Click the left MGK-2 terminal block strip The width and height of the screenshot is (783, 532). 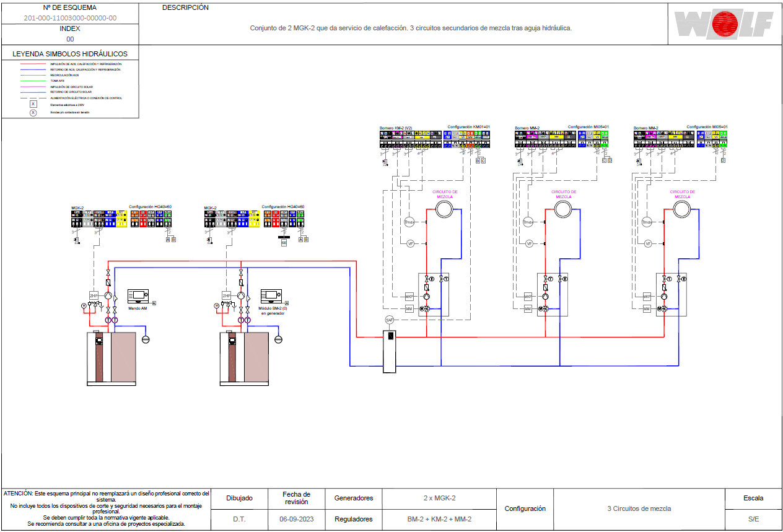[121, 218]
